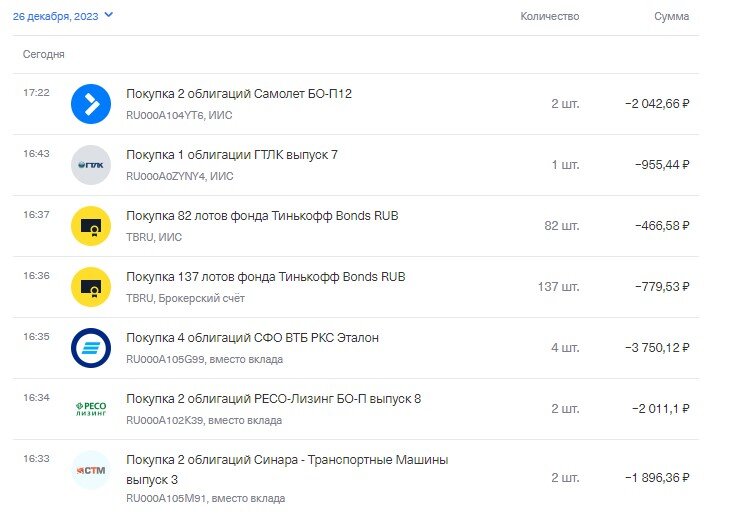Viewport: 743px width, 516px height.
Task: Open the 82 lots Тинькофф Bonds RUB purchase
Action: pos(262,216)
